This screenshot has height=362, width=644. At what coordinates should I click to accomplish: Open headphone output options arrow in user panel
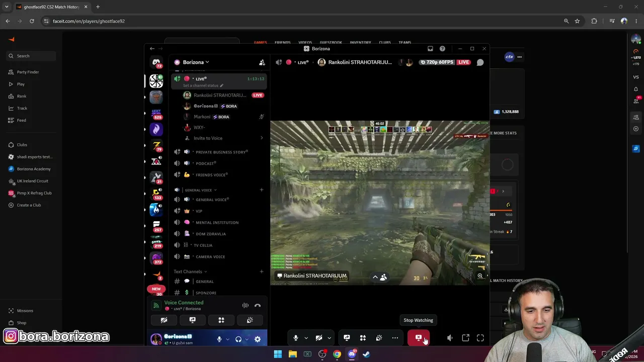pyautogui.click(x=247, y=339)
